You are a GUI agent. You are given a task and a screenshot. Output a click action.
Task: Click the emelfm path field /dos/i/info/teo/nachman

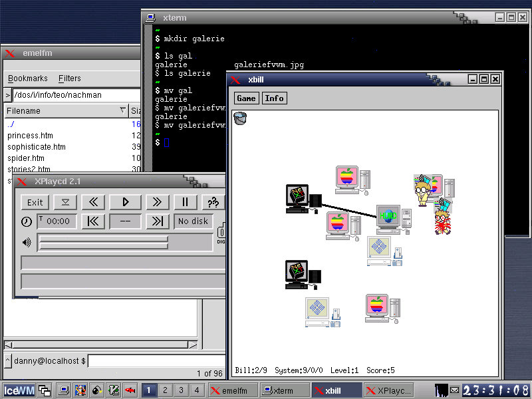pos(76,95)
